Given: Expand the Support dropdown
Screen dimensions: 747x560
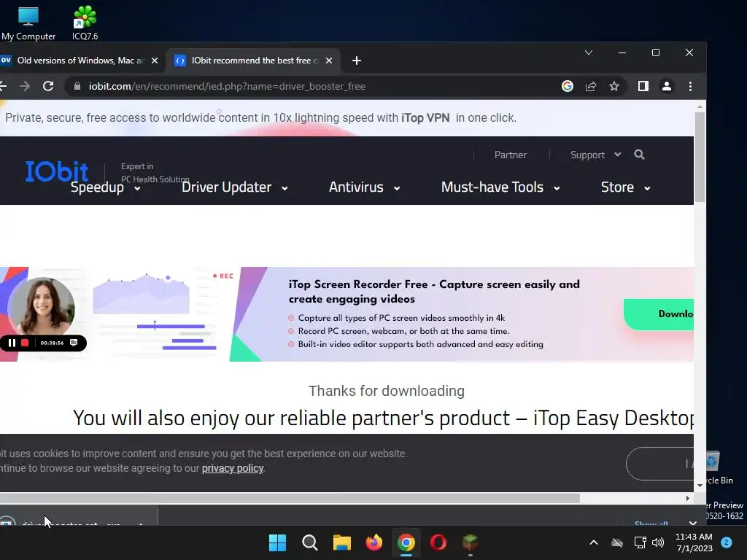Looking at the screenshot, I should coord(595,155).
